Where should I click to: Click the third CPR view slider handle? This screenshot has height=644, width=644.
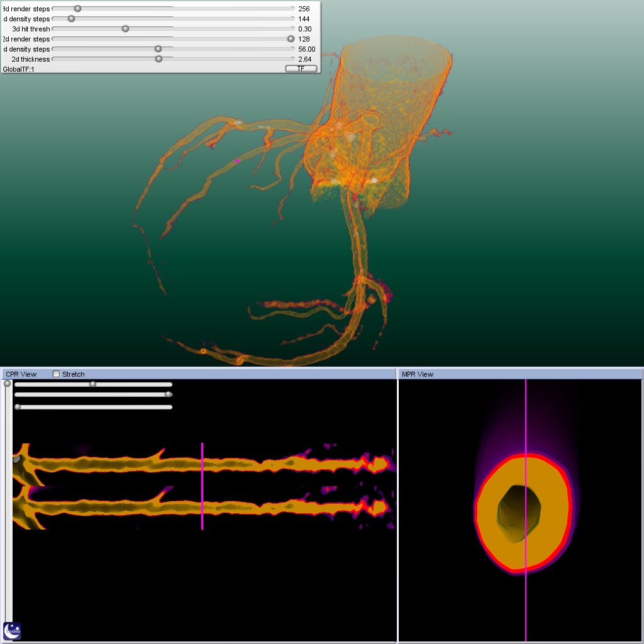click(18, 407)
